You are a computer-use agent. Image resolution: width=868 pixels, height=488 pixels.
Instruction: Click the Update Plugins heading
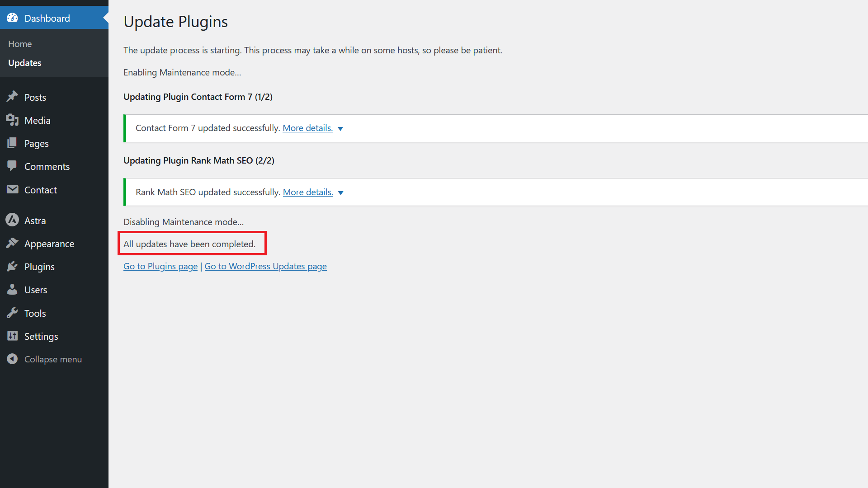[x=176, y=22]
